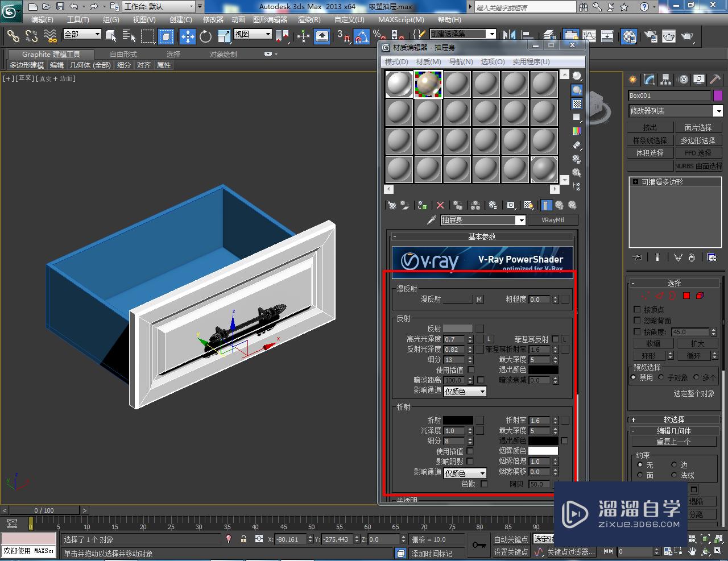Click the set key icon

[479, 545]
